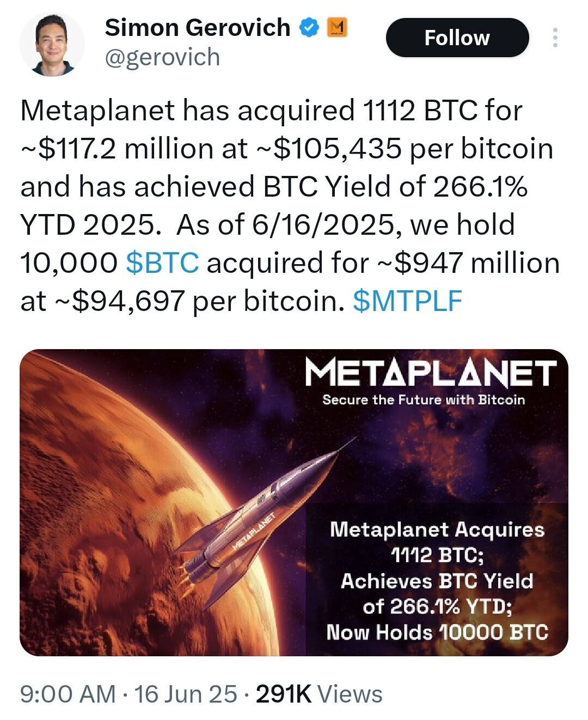
Task: Click the "Now Holds 10000 BTC" caption line
Action: point(437,632)
